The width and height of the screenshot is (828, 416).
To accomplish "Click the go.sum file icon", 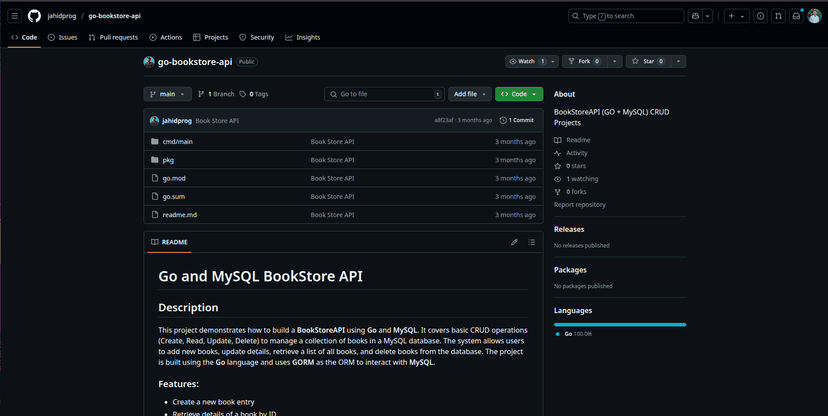I will [155, 196].
